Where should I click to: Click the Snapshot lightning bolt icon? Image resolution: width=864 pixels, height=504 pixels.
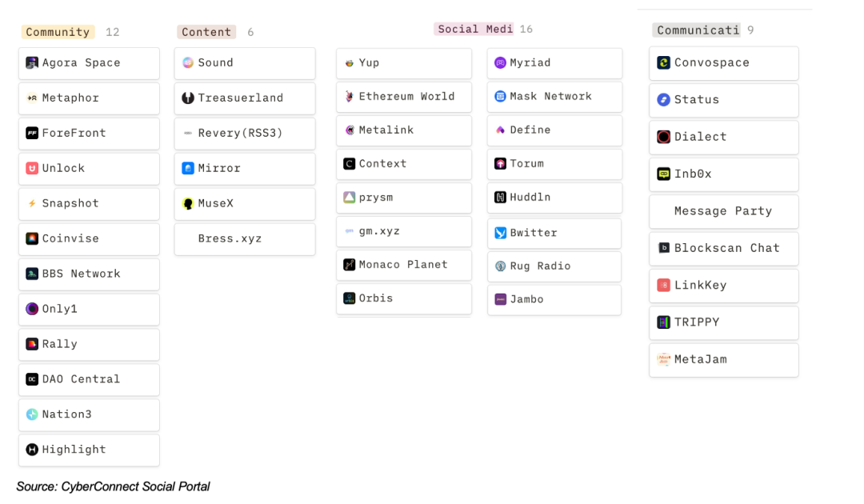[32, 203]
